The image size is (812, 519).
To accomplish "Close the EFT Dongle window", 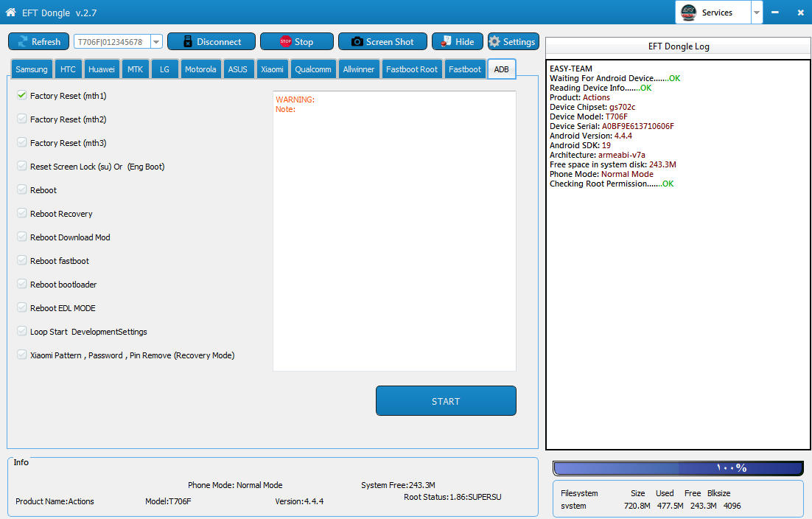I will pos(800,12).
